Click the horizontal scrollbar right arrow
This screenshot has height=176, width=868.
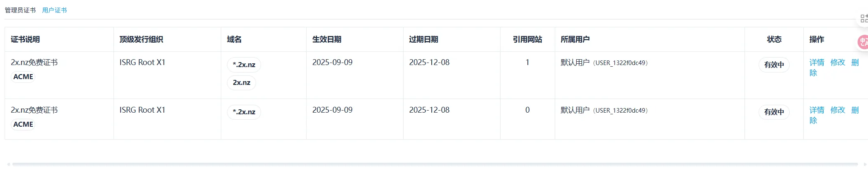(x=865, y=164)
